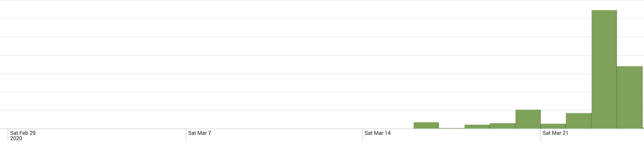Click the Sat Feb 29 axis label

click(23, 133)
